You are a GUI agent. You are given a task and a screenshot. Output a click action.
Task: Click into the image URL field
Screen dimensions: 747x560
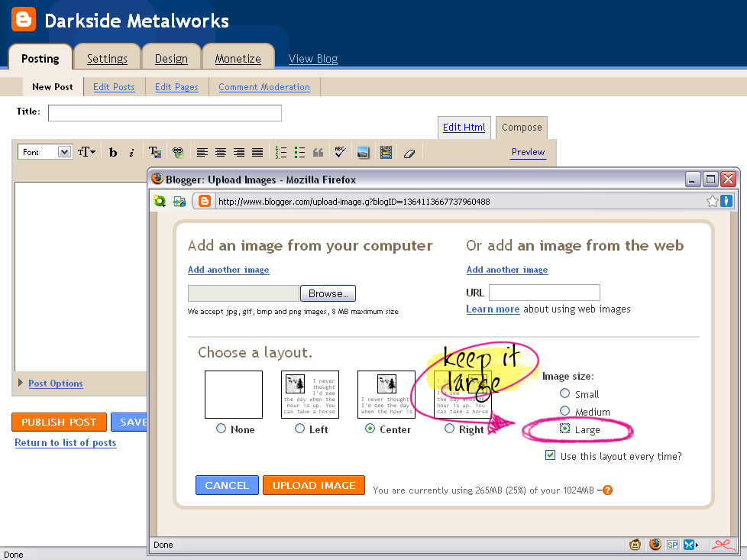click(x=545, y=293)
